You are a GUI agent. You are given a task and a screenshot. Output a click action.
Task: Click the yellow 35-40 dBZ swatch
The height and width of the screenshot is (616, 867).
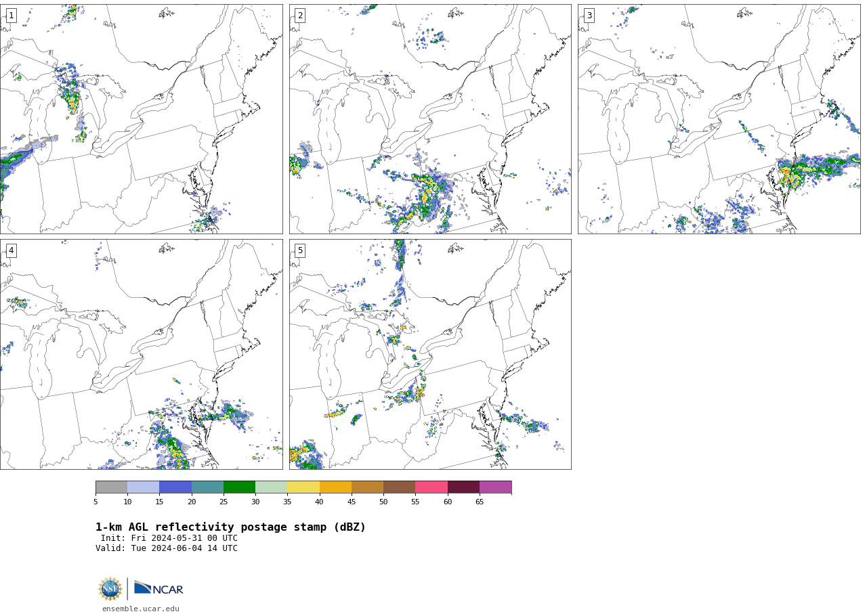pos(303,487)
